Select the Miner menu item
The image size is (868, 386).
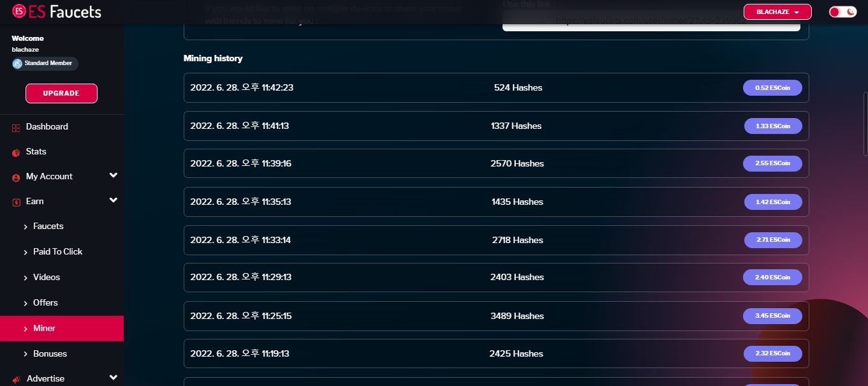pos(62,329)
